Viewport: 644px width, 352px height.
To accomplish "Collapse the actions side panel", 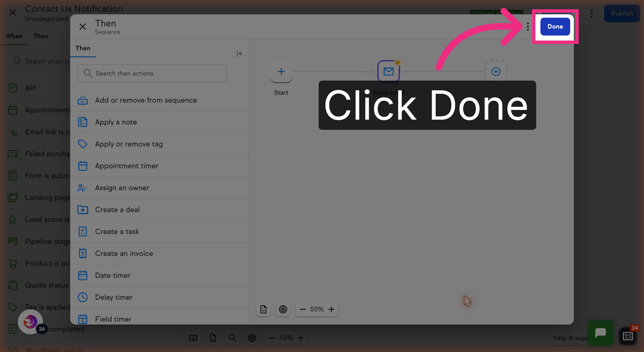I will pos(239,54).
